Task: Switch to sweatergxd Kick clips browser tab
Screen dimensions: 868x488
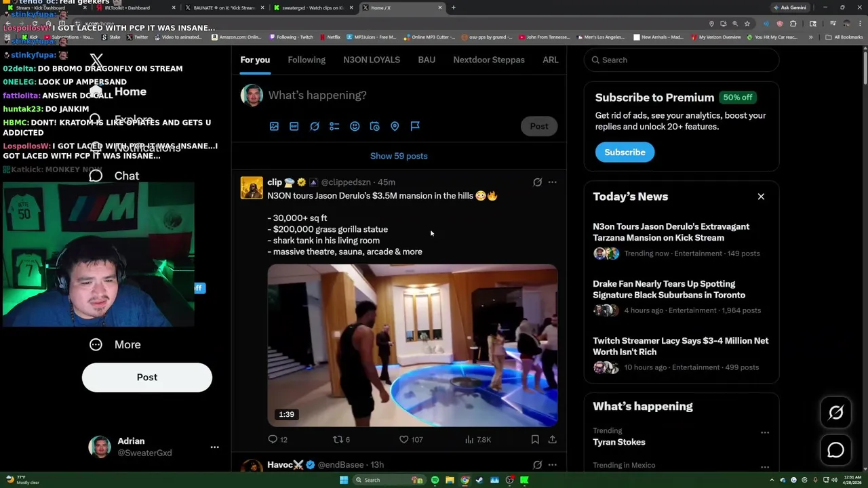Action: (312, 7)
